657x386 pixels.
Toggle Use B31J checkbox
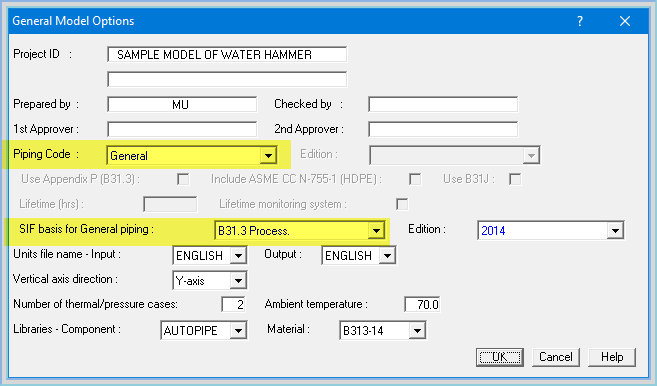[x=515, y=179]
